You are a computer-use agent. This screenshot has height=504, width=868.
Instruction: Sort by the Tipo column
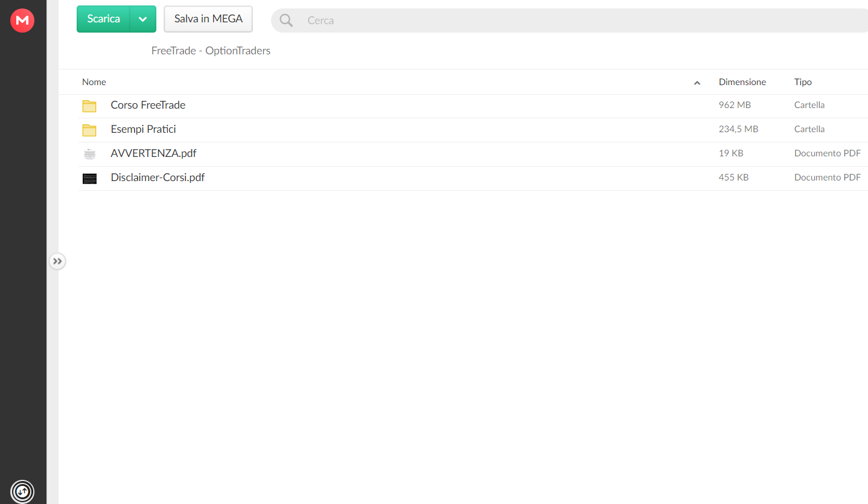click(x=803, y=82)
